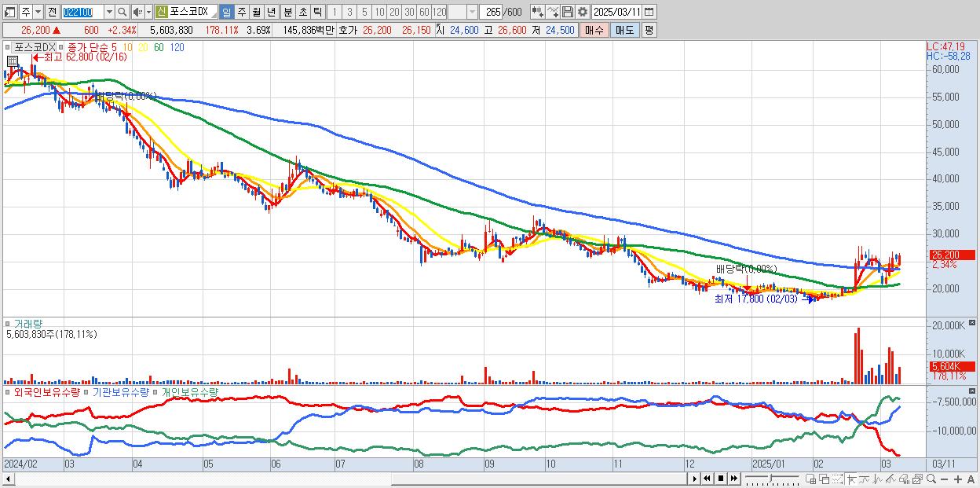Click the 거래량 volume label
This screenshot has height=488, width=980.
[x=28, y=323]
